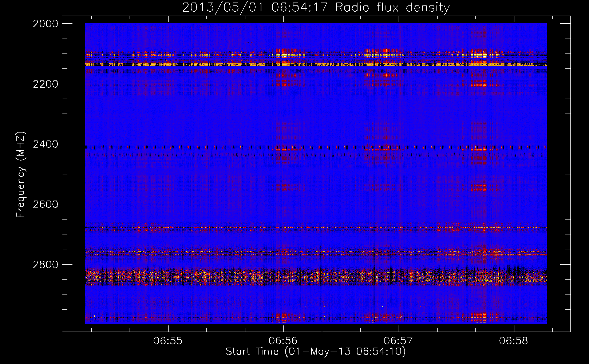Click the 06:58 time axis label
The width and height of the screenshot is (589, 364).
pyautogui.click(x=514, y=341)
